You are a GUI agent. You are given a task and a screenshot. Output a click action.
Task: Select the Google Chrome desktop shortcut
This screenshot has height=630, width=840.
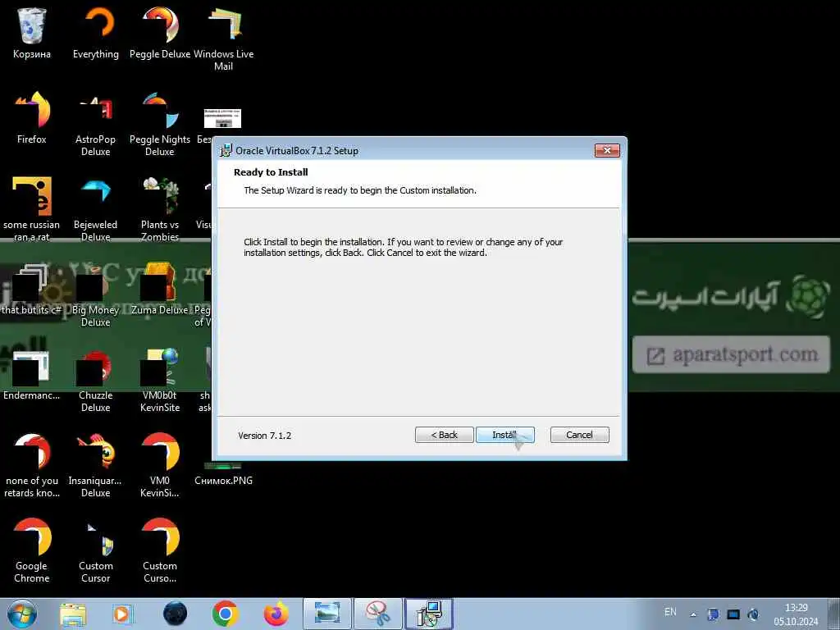(32, 550)
